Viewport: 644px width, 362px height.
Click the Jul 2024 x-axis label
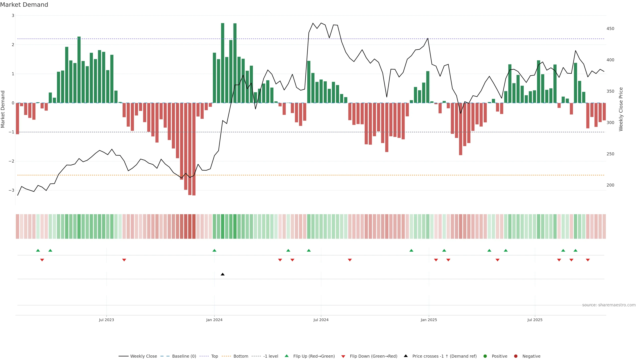point(321,320)
